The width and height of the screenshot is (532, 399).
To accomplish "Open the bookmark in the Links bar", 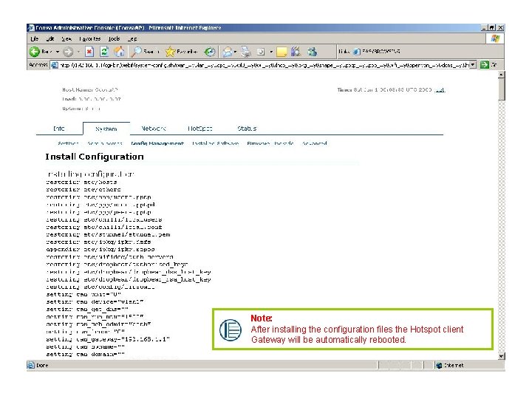I will [x=377, y=51].
